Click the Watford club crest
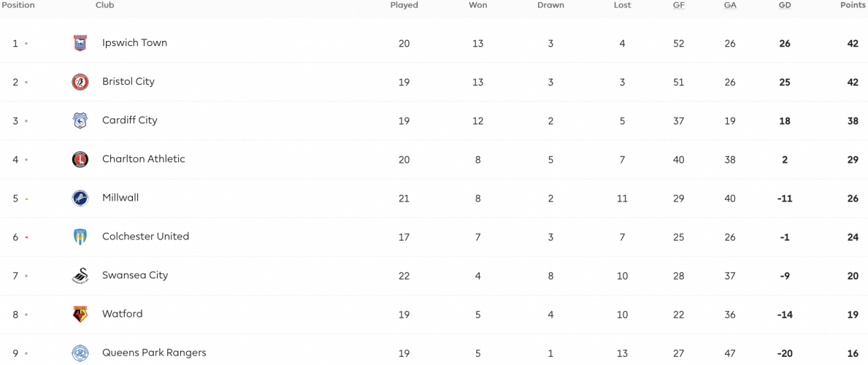 pos(80,315)
